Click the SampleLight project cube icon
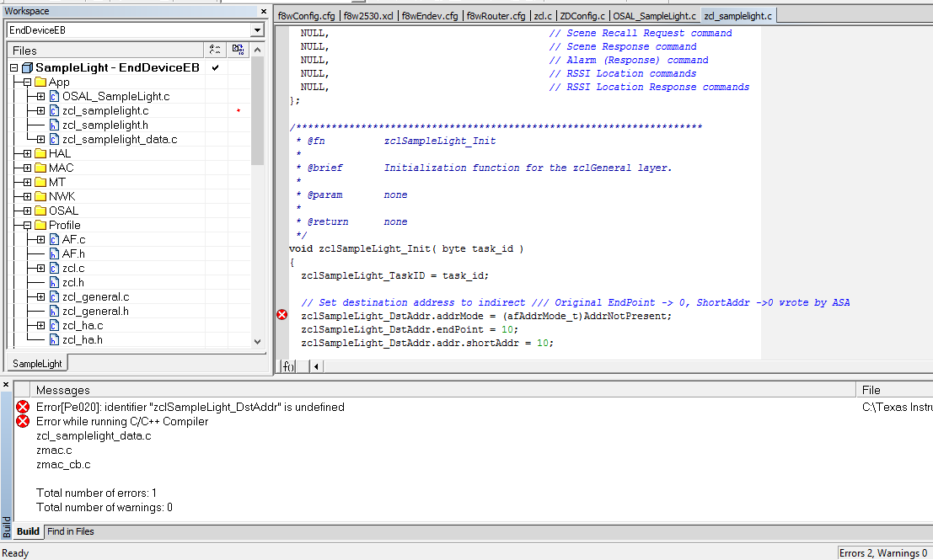This screenshot has height=560, width=933. click(27, 67)
